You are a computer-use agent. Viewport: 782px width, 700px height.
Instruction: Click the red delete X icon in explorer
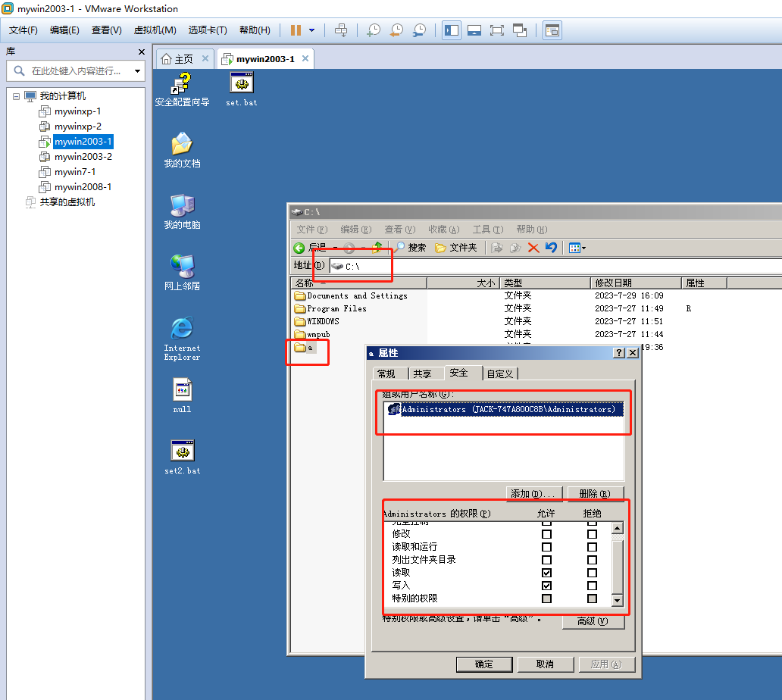[533, 248]
